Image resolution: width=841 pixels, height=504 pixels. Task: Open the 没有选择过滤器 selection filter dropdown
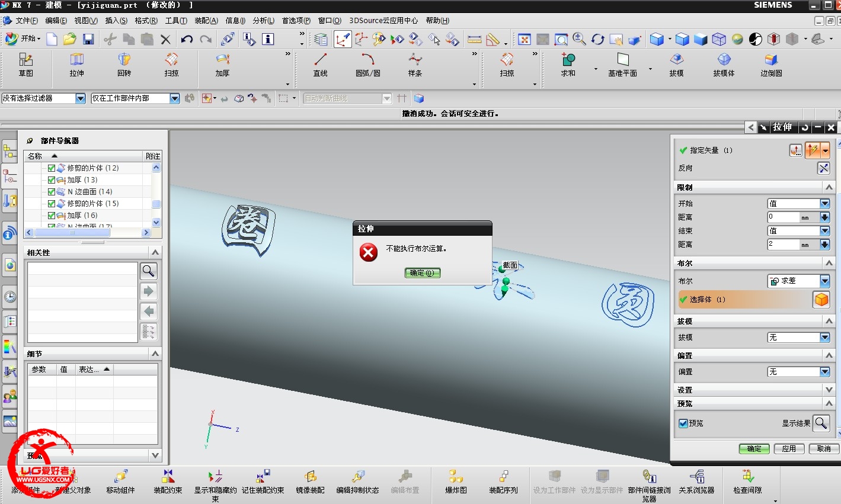tap(81, 98)
